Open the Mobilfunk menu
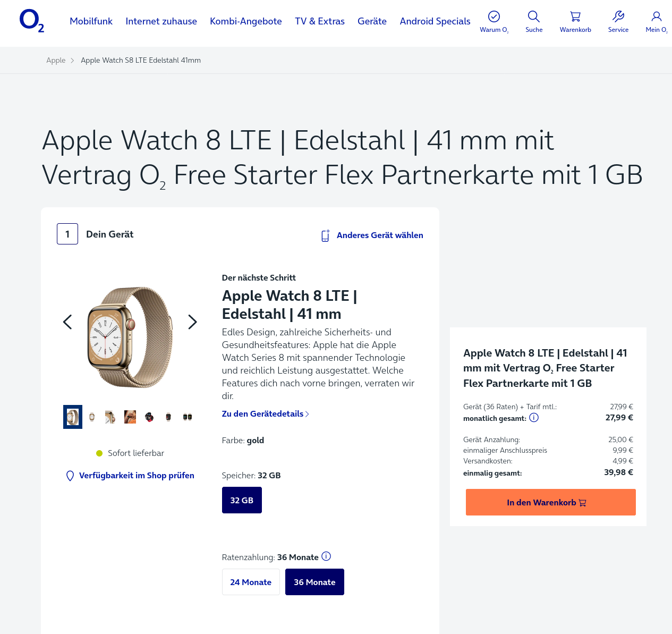This screenshot has width=672, height=634. click(x=91, y=21)
